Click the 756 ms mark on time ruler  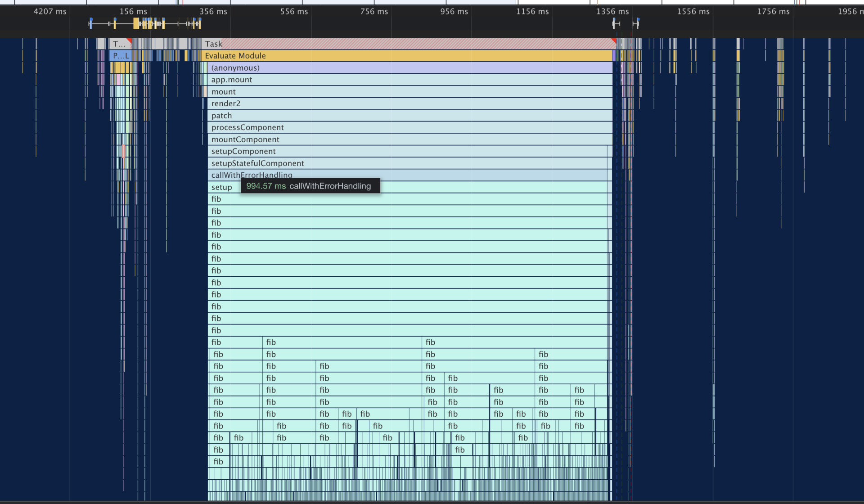click(374, 12)
